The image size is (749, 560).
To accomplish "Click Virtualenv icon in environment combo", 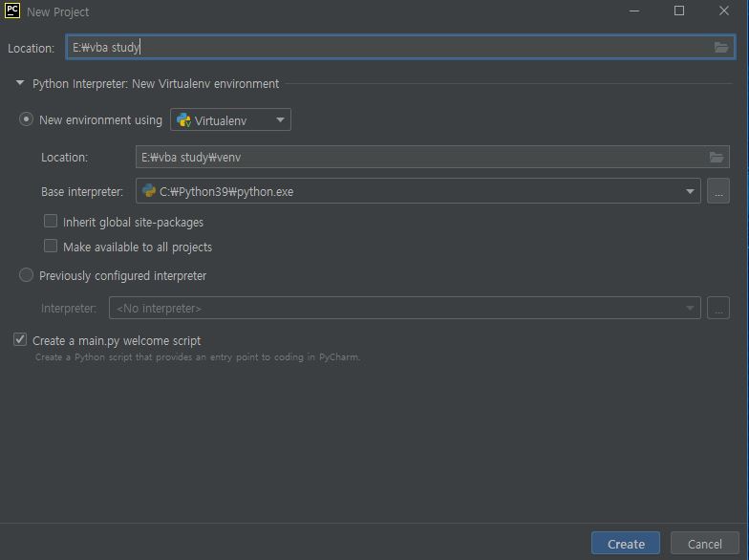I will (183, 120).
